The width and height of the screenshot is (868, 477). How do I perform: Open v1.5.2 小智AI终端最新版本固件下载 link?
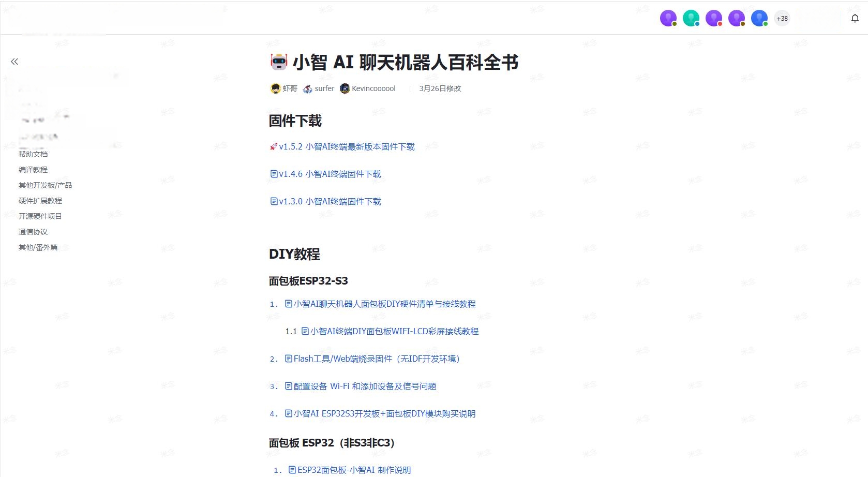click(347, 147)
